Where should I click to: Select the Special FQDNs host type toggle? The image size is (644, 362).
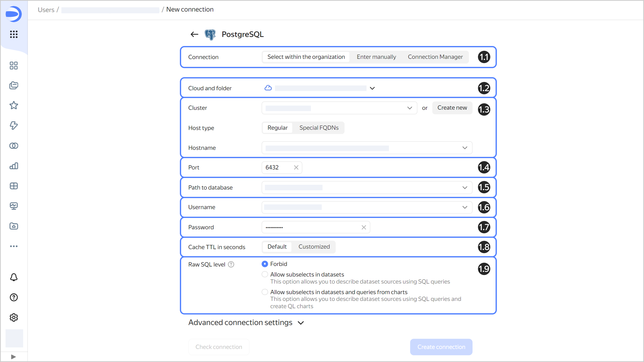[x=319, y=128]
